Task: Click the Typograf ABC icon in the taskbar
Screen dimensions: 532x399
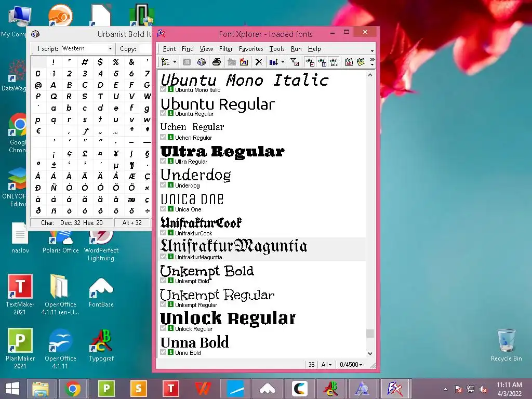Action: coord(330,389)
